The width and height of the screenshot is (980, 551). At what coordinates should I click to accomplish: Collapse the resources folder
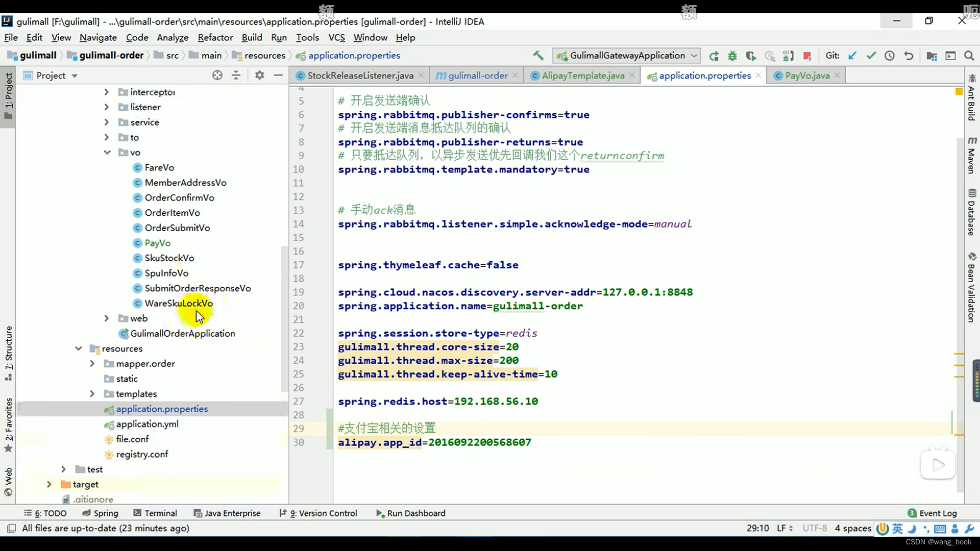pos(79,348)
